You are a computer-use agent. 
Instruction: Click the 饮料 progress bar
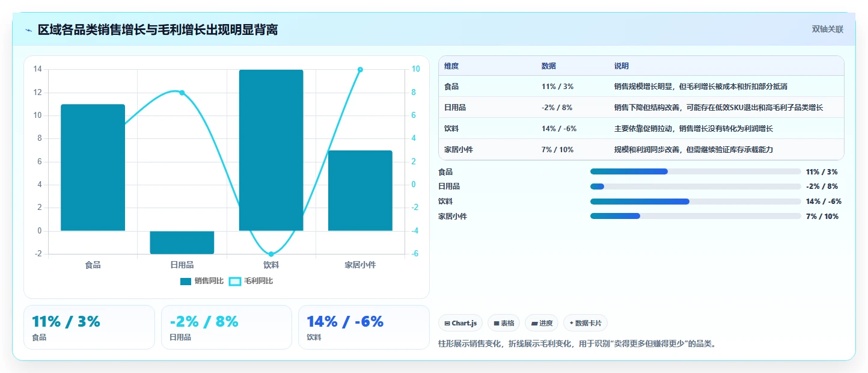tap(695, 202)
